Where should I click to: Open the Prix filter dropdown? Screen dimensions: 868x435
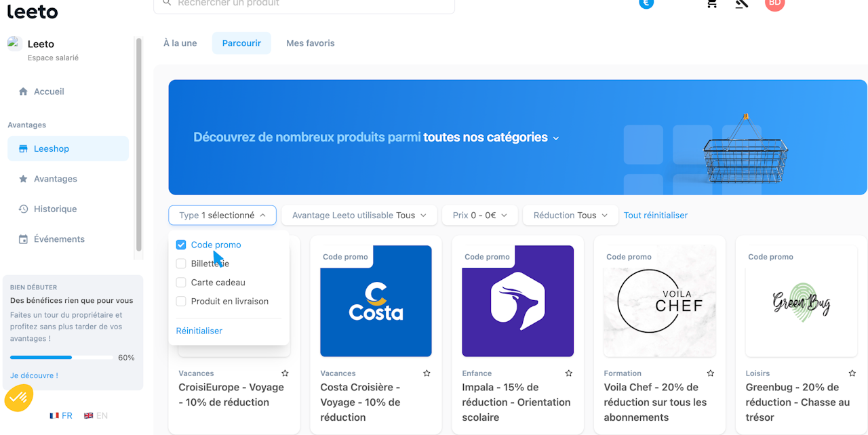(480, 215)
